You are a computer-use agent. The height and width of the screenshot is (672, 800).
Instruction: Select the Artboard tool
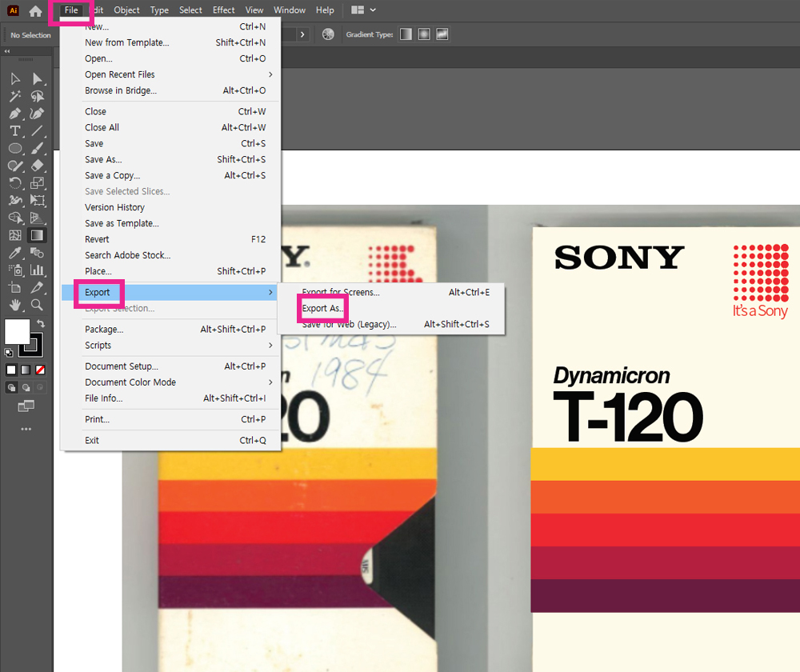pos(15,287)
